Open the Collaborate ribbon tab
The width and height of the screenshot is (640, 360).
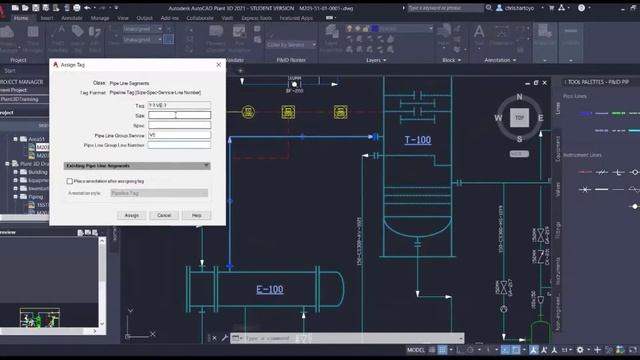tap(200, 18)
